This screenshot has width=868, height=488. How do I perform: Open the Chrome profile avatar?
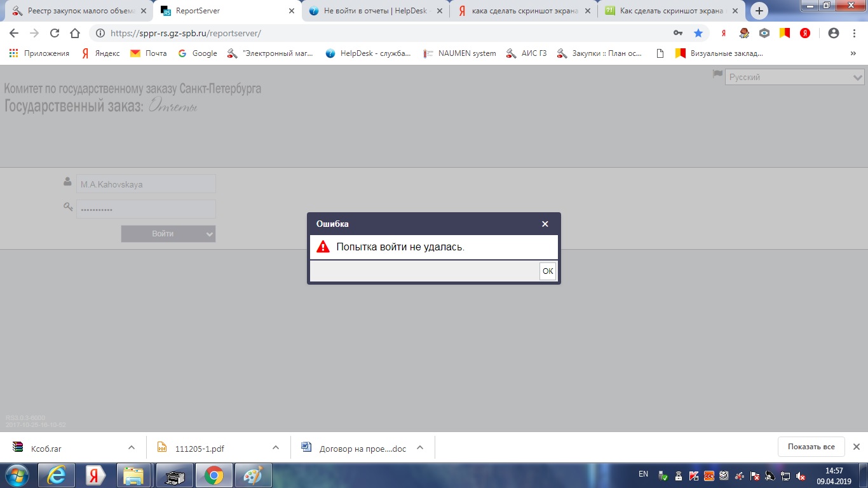(x=834, y=33)
